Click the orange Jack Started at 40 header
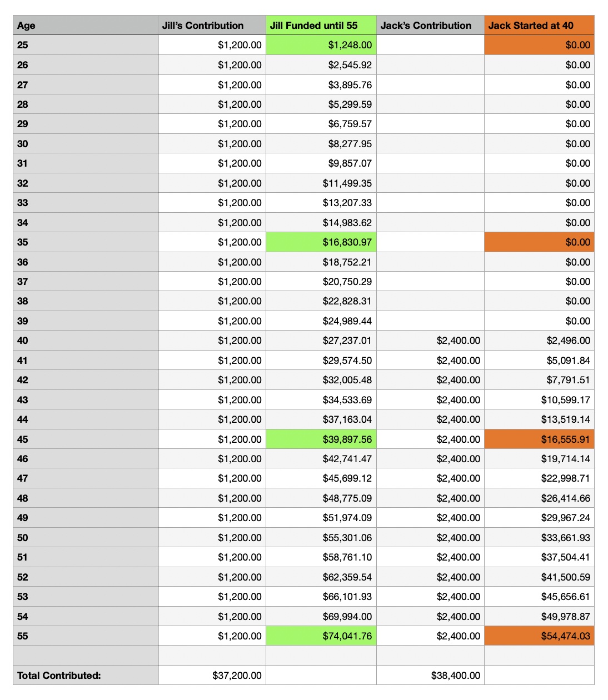This screenshot has height=700, width=608. (x=539, y=26)
